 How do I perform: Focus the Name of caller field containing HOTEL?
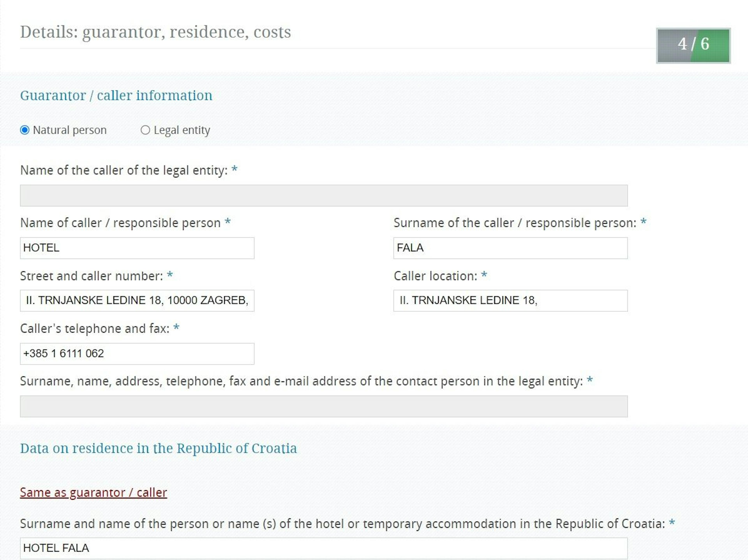point(137,248)
